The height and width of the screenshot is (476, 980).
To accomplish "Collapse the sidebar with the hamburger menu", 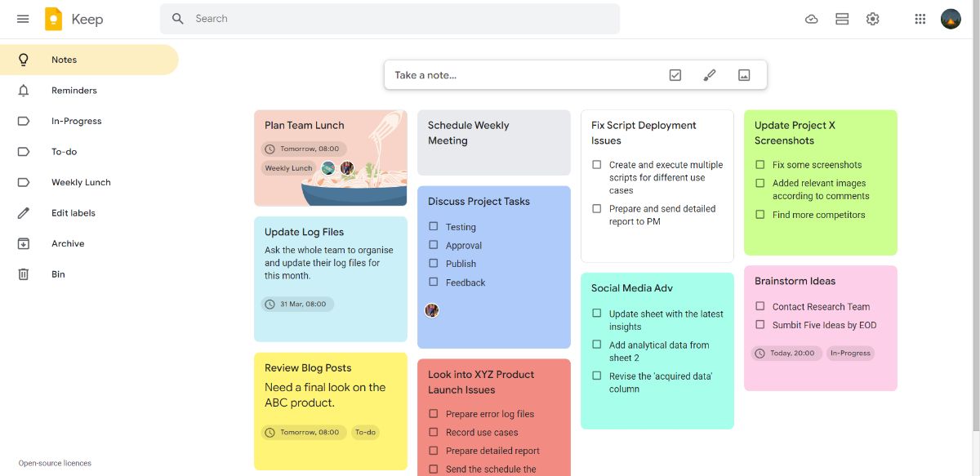I will 22,18.
